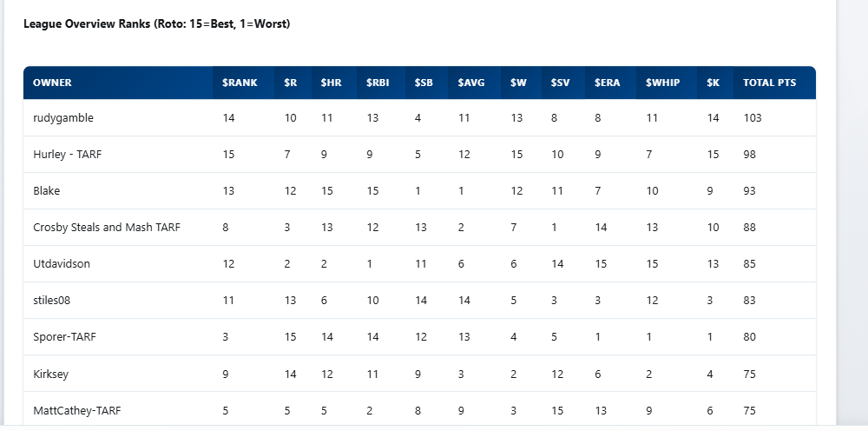This screenshot has height=431, width=868.
Task: Sort by $W column header
Action: tap(518, 83)
